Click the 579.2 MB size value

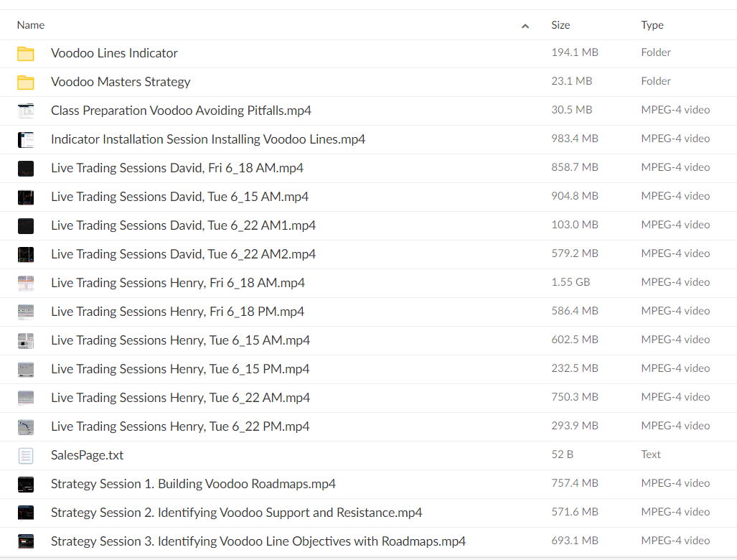click(x=575, y=253)
